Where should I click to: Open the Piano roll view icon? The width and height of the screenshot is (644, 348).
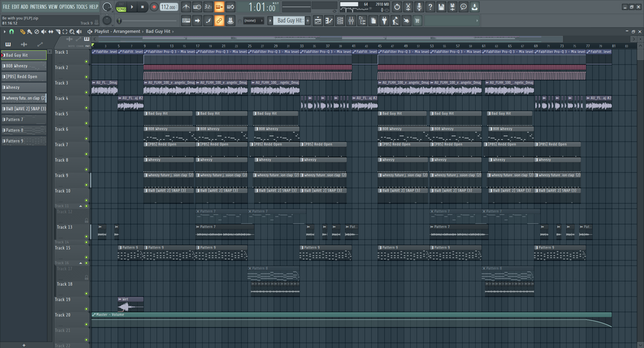[329, 21]
